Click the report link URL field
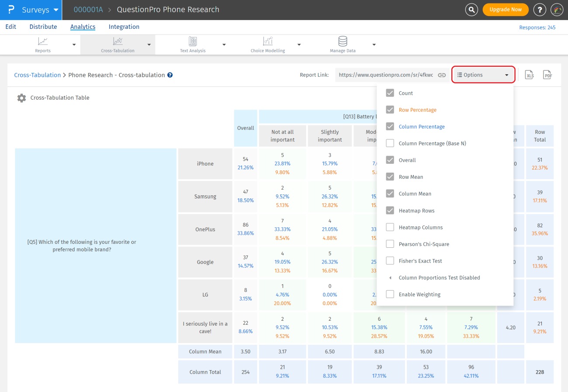This screenshot has height=392, width=568. 386,75
